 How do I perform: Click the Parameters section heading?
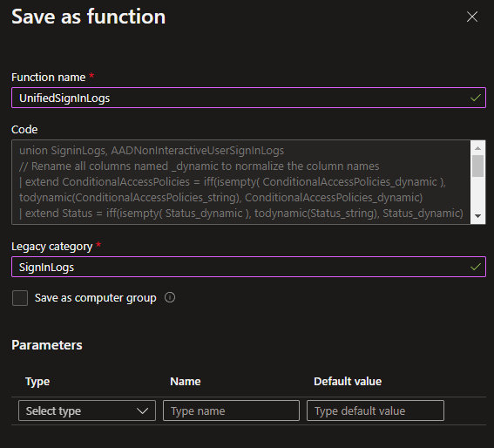pyautogui.click(x=47, y=345)
